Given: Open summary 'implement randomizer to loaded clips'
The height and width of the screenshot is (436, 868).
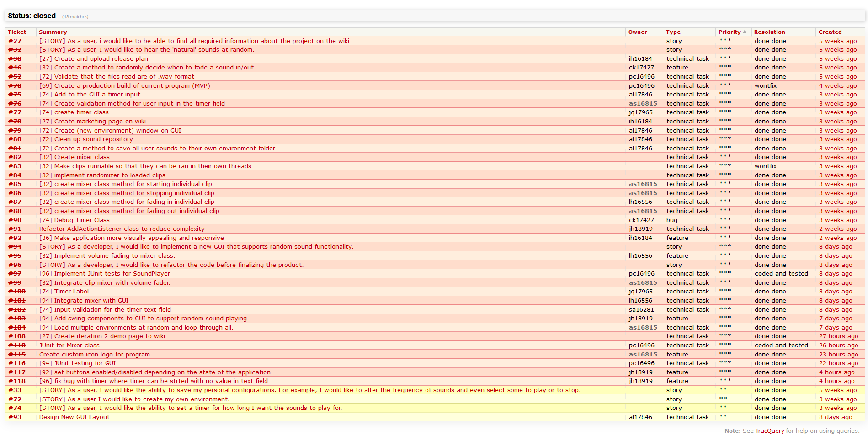Looking at the screenshot, I should pyautogui.click(x=102, y=175).
